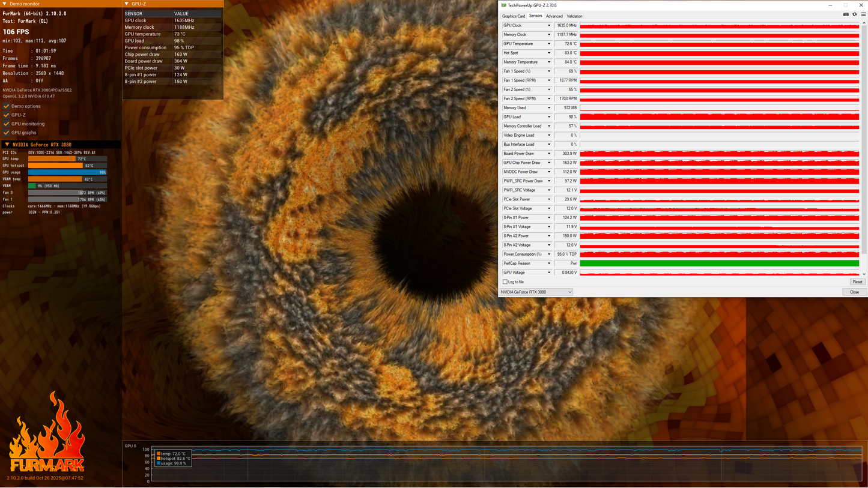868x488 pixels.
Task: Open the Memory Clock sensor dropdown
Action: pos(548,35)
